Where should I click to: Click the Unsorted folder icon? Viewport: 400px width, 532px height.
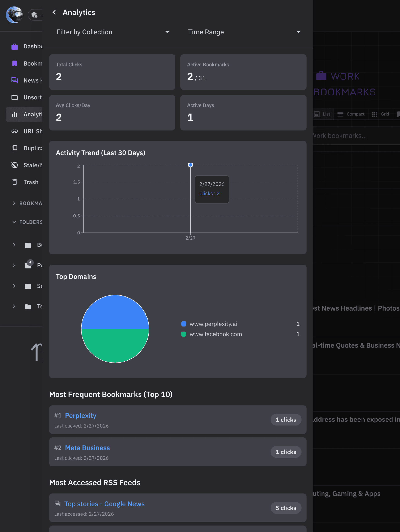pyautogui.click(x=15, y=97)
